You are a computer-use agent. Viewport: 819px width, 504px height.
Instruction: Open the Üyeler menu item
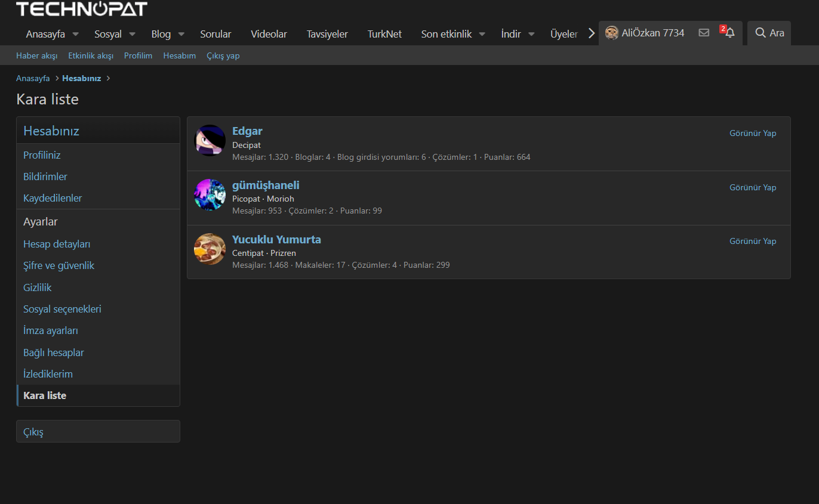coord(564,34)
